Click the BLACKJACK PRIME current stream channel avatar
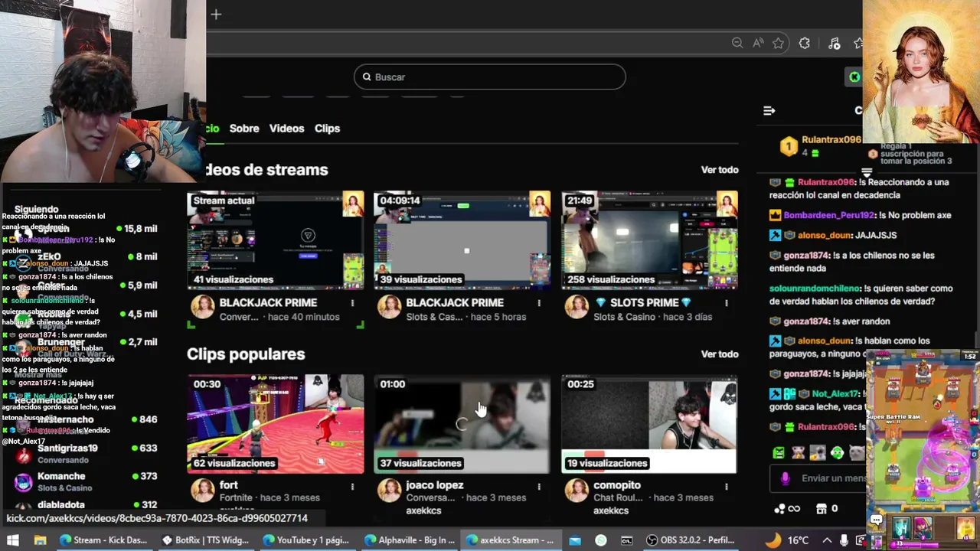Viewport: 980px width, 551px height. tap(203, 307)
